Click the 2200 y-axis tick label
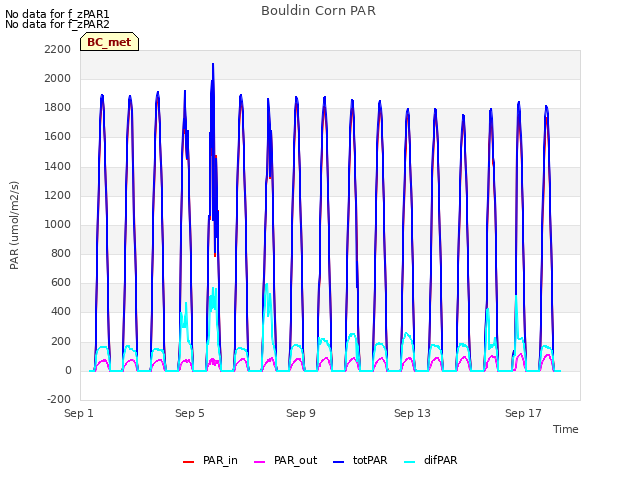Screen dimensions: 640x480 coord(58,49)
